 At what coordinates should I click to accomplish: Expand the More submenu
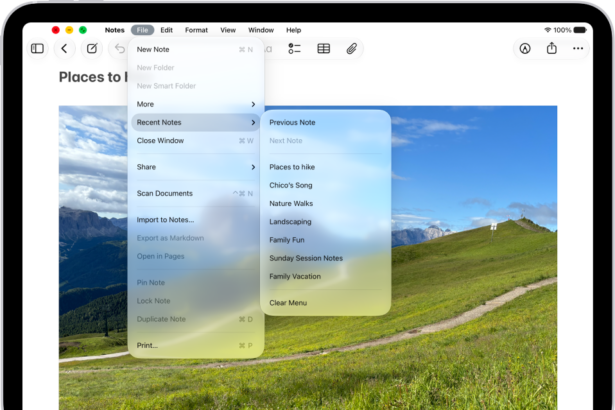(x=195, y=104)
